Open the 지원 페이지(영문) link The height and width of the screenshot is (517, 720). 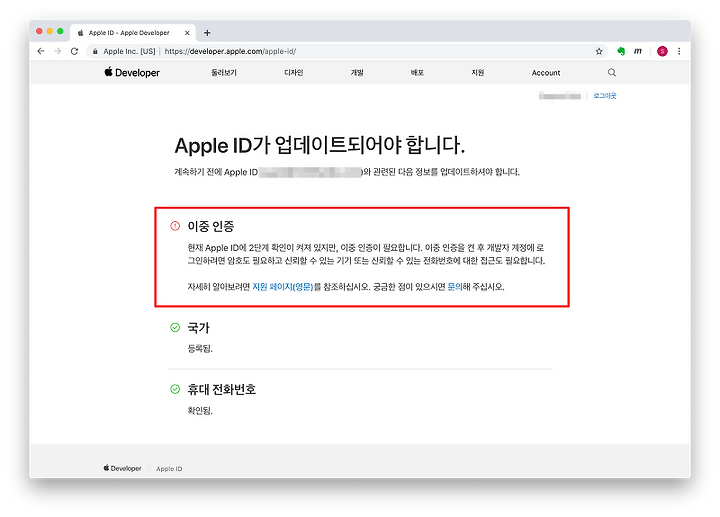pyautogui.click(x=282, y=287)
